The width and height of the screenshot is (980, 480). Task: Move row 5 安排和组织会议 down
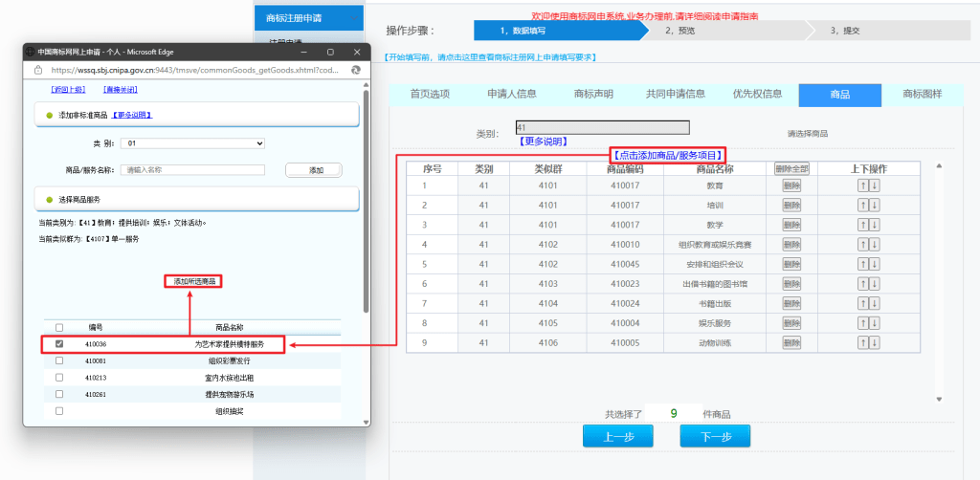click(x=875, y=264)
